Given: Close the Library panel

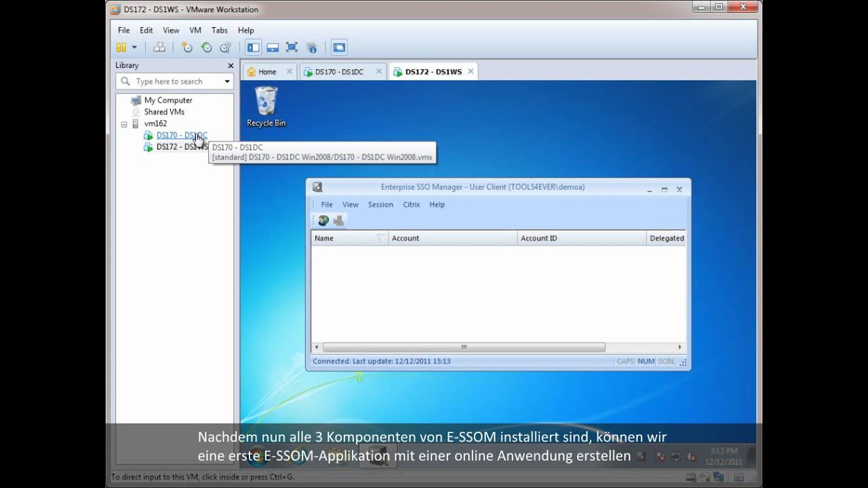Looking at the screenshot, I should (x=231, y=66).
